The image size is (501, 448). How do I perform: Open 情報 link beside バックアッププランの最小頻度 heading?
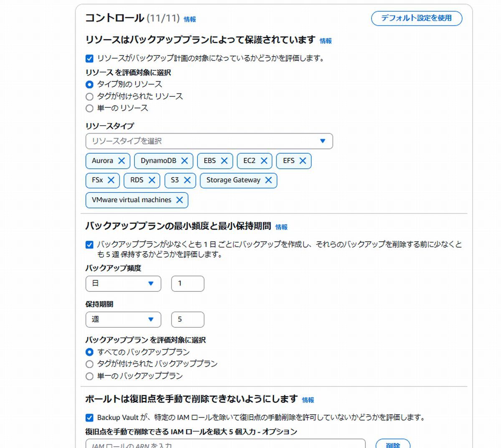[281, 227]
